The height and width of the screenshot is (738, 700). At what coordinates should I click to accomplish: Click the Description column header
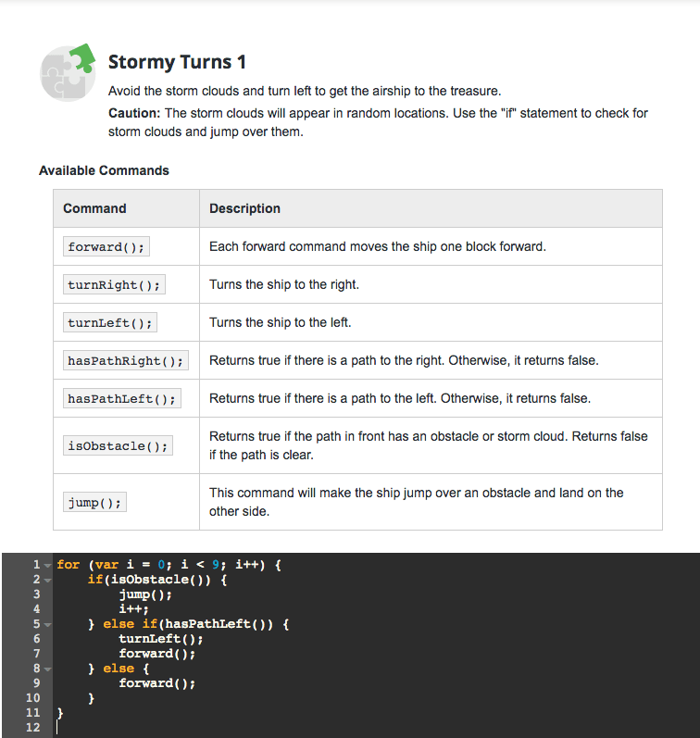[244, 208]
